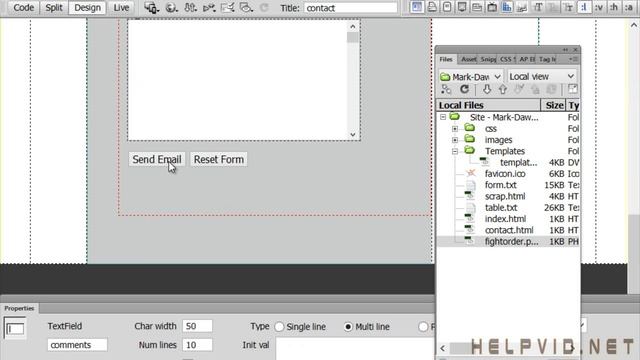Screen dimensions: 640x360
Task: Open the Mark-Daw site dropdown
Action: point(470,76)
